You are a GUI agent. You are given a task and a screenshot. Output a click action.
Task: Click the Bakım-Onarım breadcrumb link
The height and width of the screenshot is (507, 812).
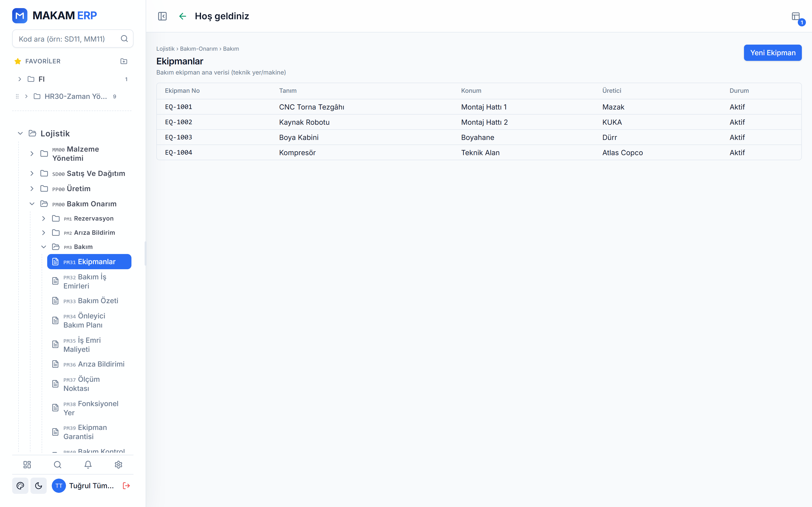[199, 49]
